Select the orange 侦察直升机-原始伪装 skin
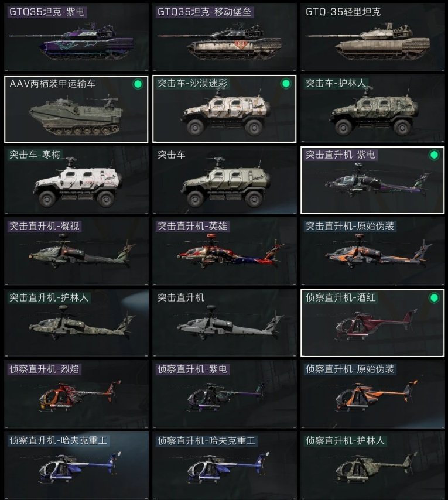 point(372,395)
